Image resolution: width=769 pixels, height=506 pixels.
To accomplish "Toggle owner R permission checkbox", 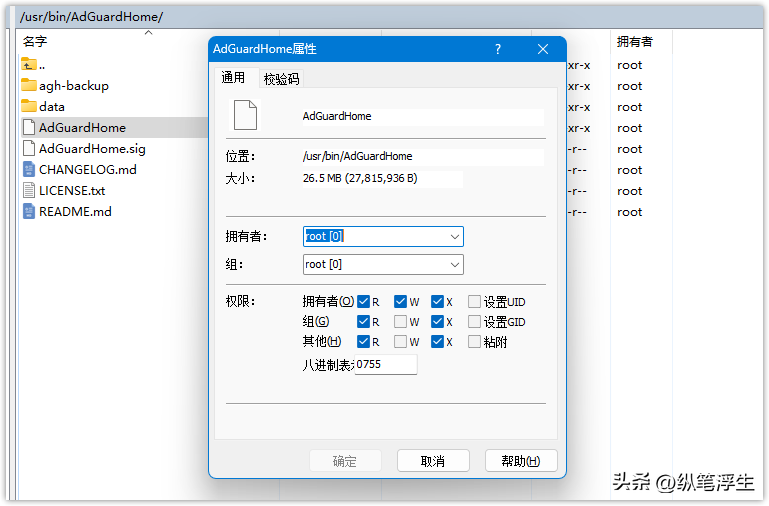I will [363, 302].
